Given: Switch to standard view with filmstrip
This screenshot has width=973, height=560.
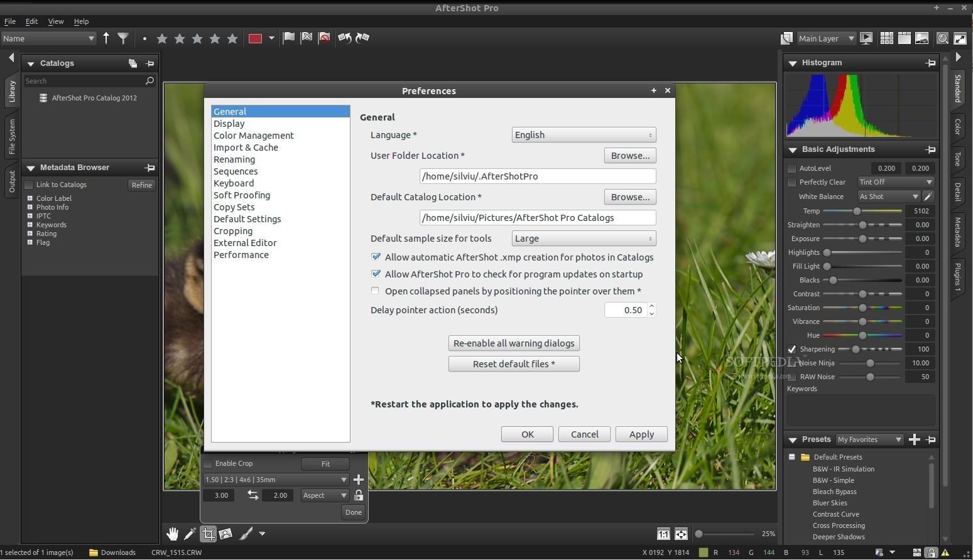Looking at the screenshot, I should pos(905,38).
